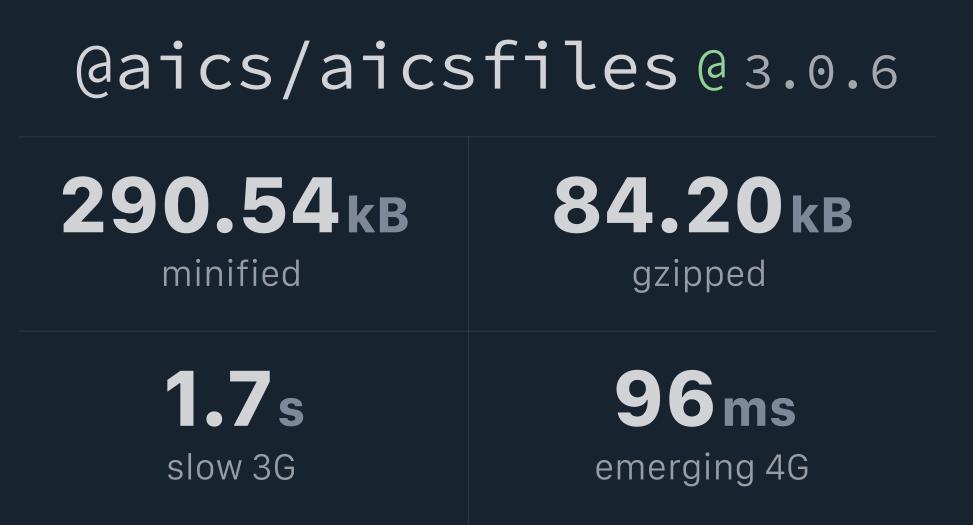
Task: Click the kB unit beside 290.54
Action: click(377, 214)
